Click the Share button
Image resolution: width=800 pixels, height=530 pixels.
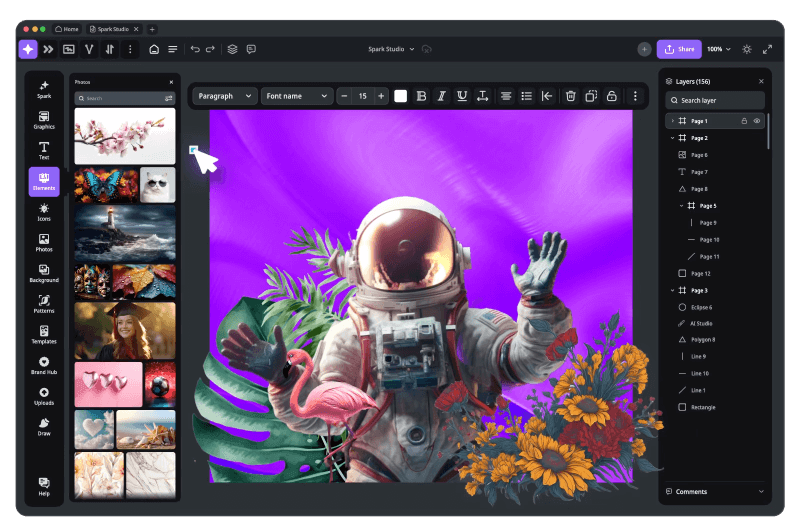[679, 49]
